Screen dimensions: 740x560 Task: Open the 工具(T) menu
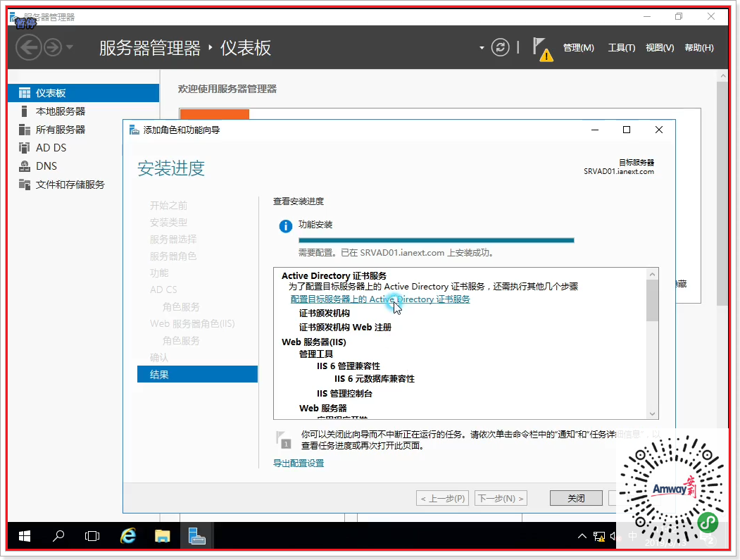(621, 48)
